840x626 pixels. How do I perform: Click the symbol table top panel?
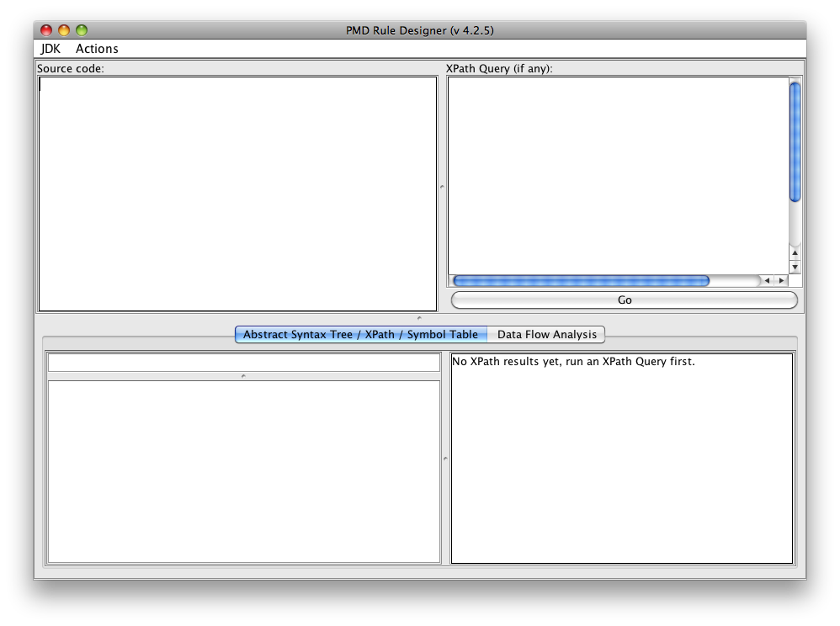pos(244,363)
